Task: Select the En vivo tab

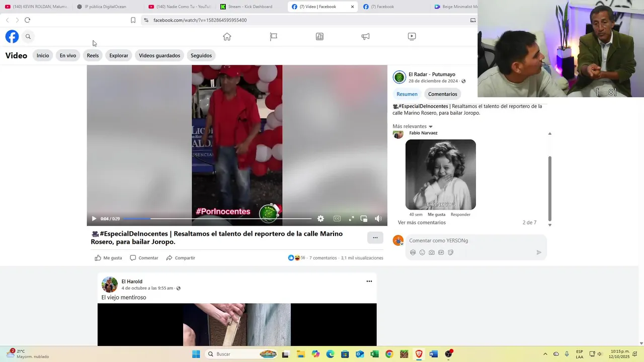Action: 68,55
